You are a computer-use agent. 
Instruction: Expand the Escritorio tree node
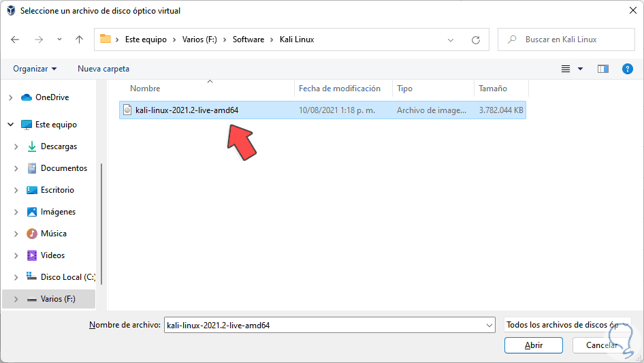pos(16,190)
